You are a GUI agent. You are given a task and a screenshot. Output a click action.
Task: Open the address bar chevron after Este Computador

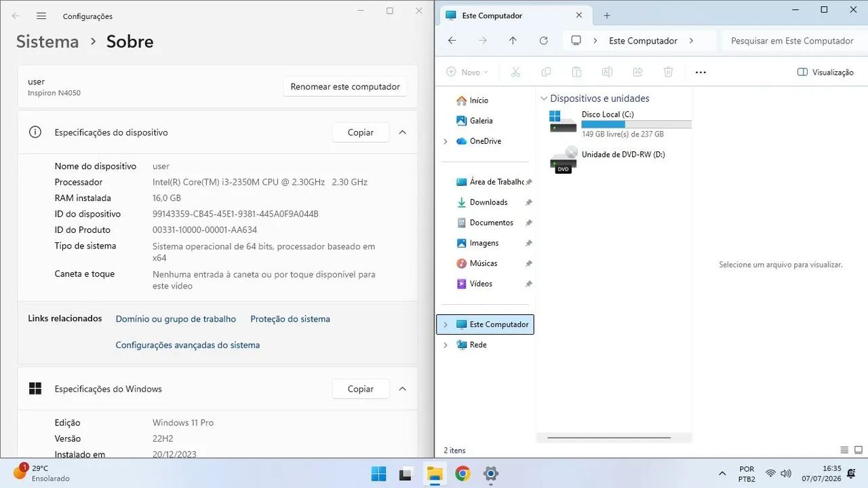pos(691,41)
